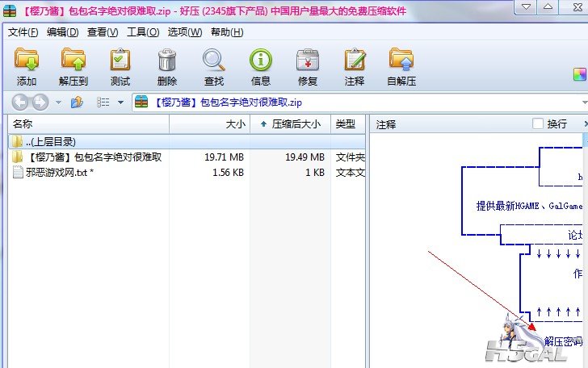Sort by the 压缩后大小 column header

click(x=290, y=123)
